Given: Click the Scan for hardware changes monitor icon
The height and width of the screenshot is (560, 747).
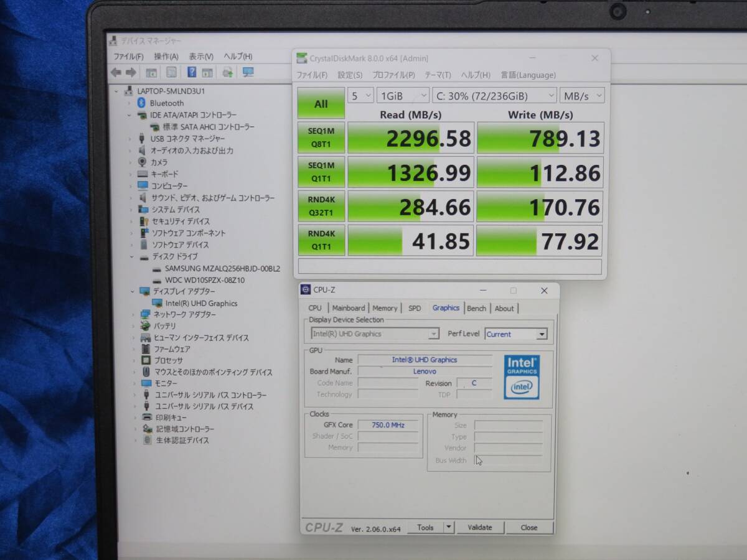Looking at the screenshot, I should pyautogui.click(x=248, y=72).
